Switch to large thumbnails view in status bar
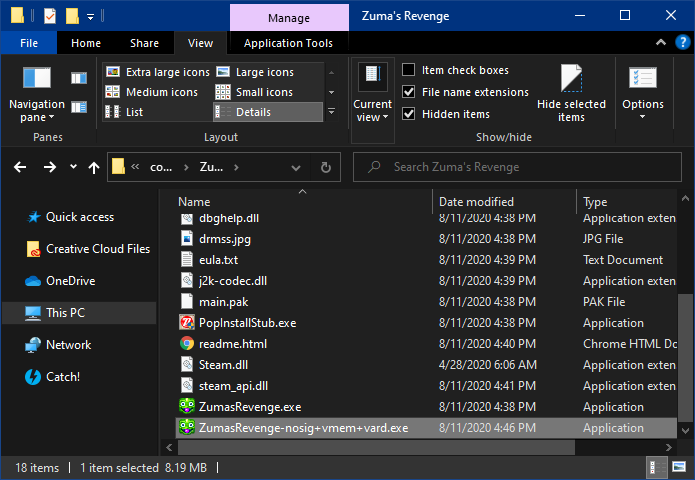The width and height of the screenshot is (695, 480). [679, 467]
